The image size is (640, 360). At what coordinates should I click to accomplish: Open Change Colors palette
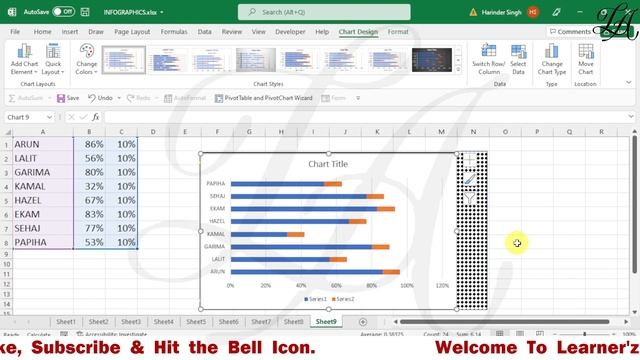tap(87, 59)
